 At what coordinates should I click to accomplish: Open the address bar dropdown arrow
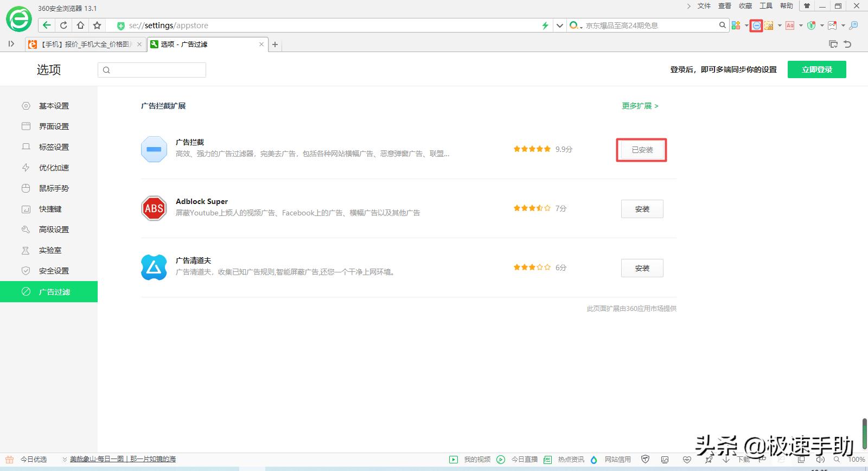click(559, 26)
